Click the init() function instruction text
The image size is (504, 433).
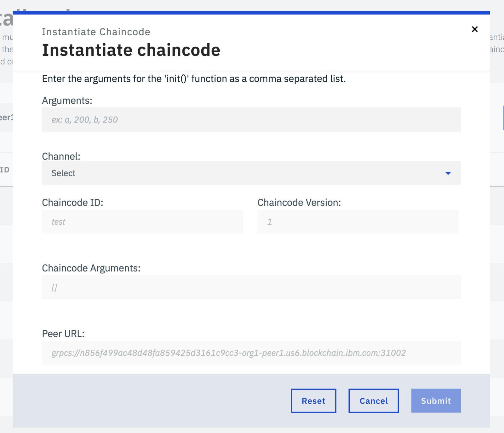pyautogui.click(x=194, y=78)
